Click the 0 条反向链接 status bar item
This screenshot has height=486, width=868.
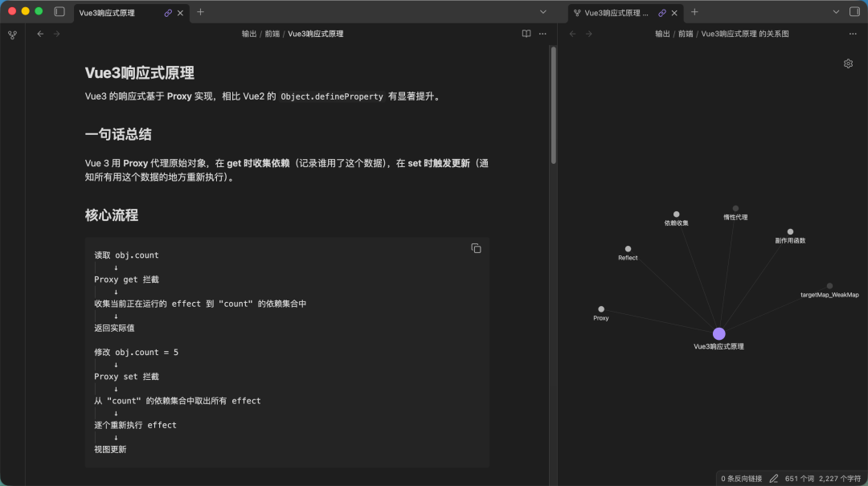[741, 478]
